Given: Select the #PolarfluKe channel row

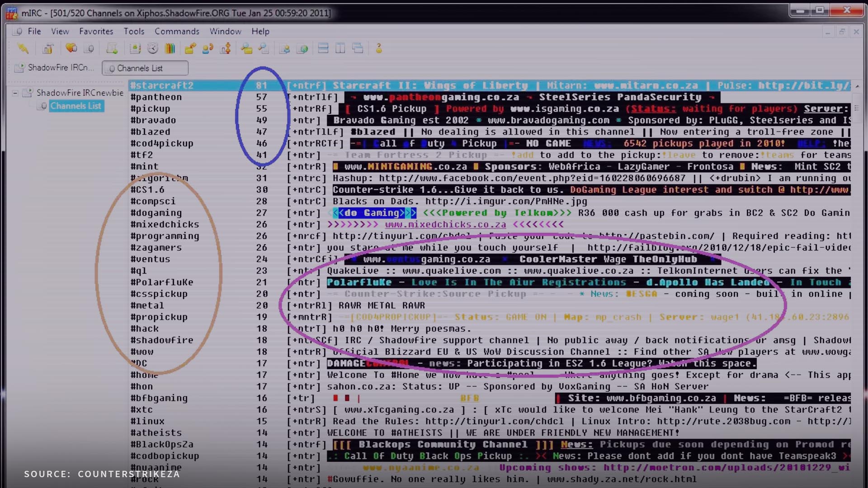Looking at the screenshot, I should (490, 282).
